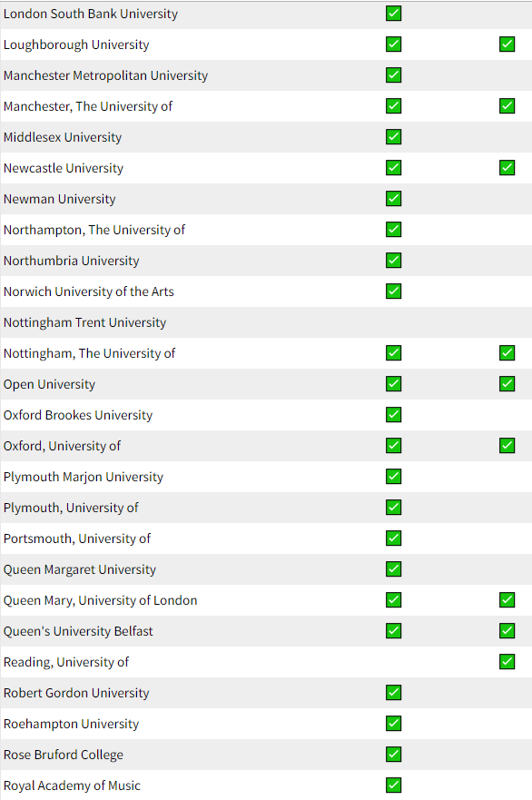
Task: Click second-column checkmark for Manchester, The University of
Action: 507,106
